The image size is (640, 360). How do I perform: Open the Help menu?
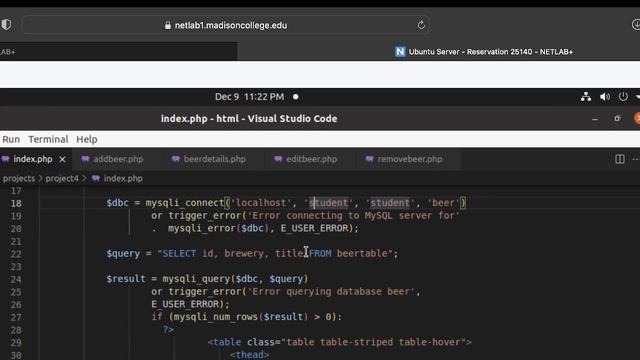(87, 139)
